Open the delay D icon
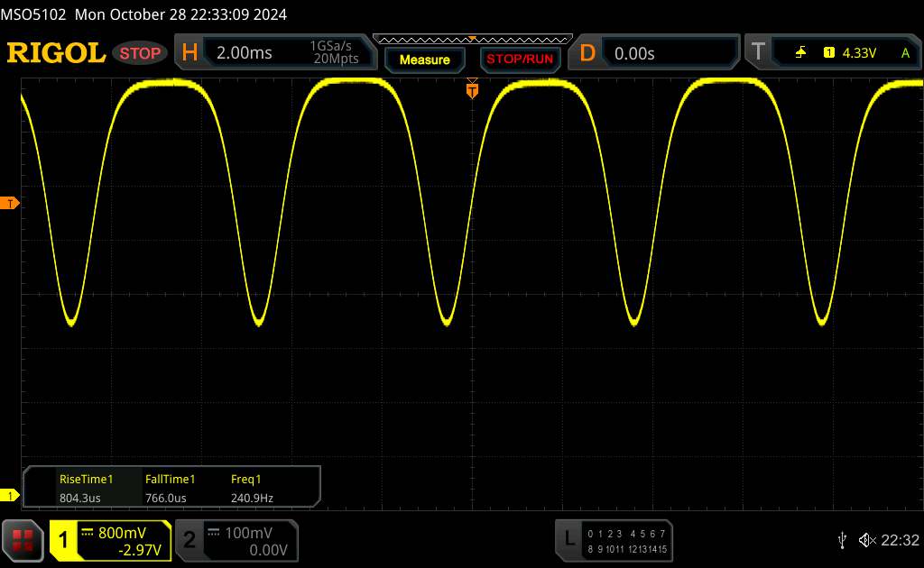The image size is (924, 568). (x=587, y=53)
